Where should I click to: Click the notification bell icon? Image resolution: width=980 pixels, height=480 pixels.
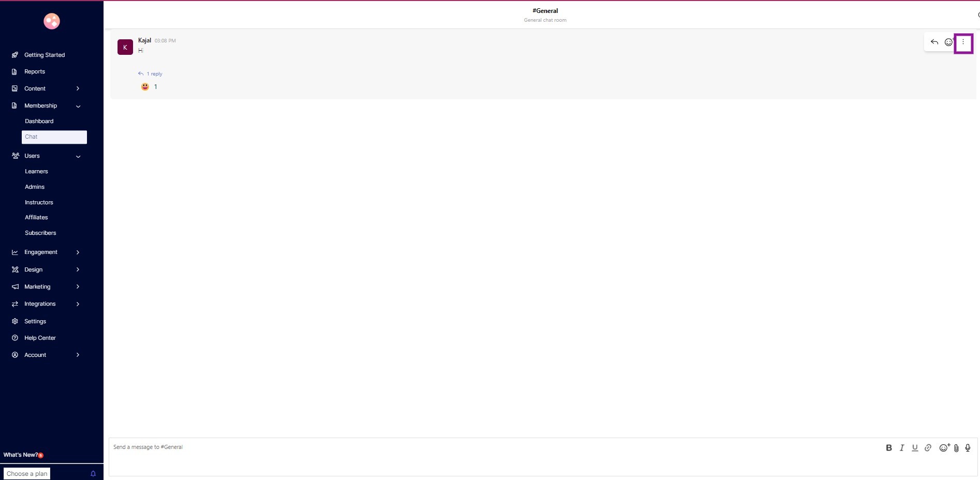point(93,474)
